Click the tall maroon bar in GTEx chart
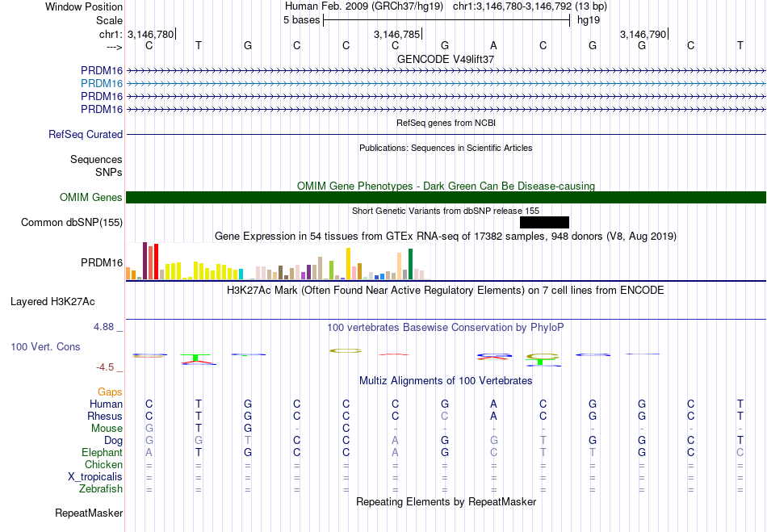This screenshot has height=532, width=767. click(145, 261)
